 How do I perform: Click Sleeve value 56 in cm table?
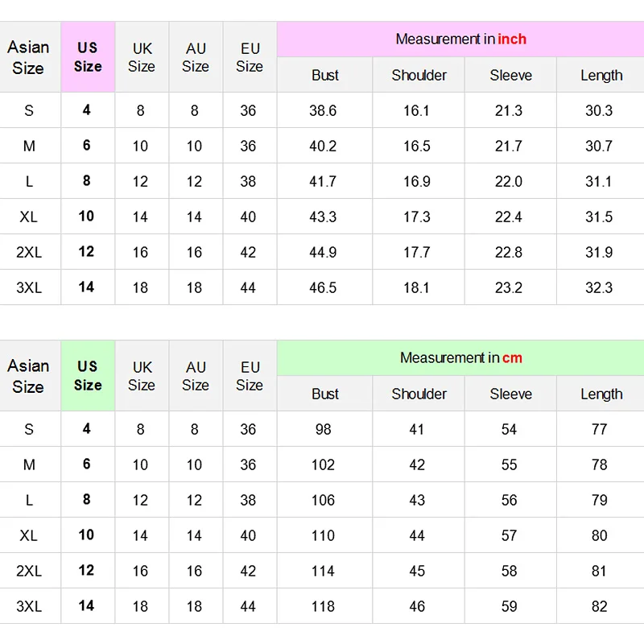pyautogui.click(x=509, y=500)
